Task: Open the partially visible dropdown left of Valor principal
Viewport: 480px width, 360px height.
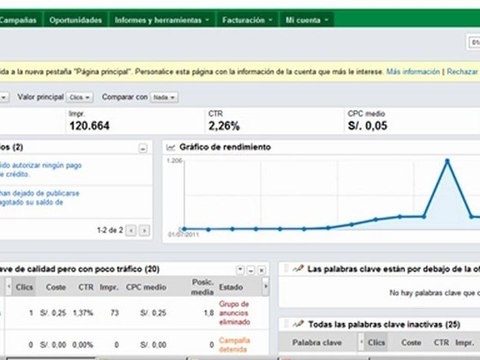Action: (4, 97)
